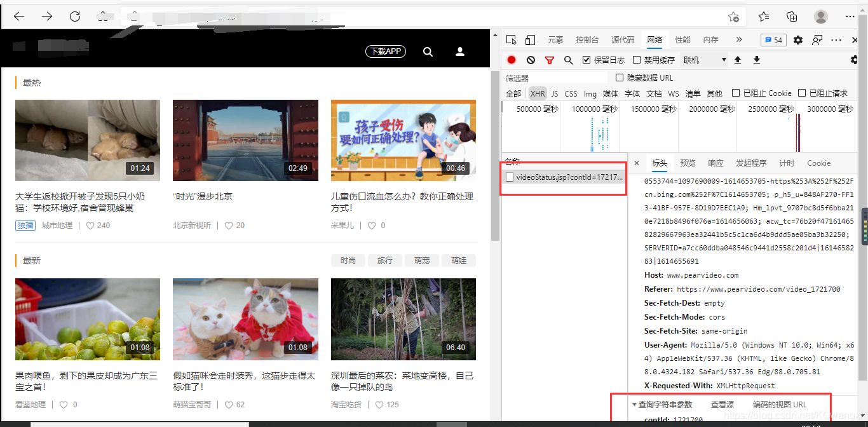
Task: Open the child injury cartoon thumbnail (00:46)
Action: (x=403, y=140)
